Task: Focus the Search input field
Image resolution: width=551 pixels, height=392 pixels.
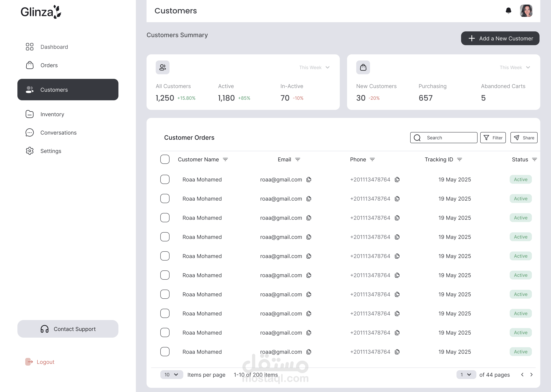Action: (x=444, y=138)
